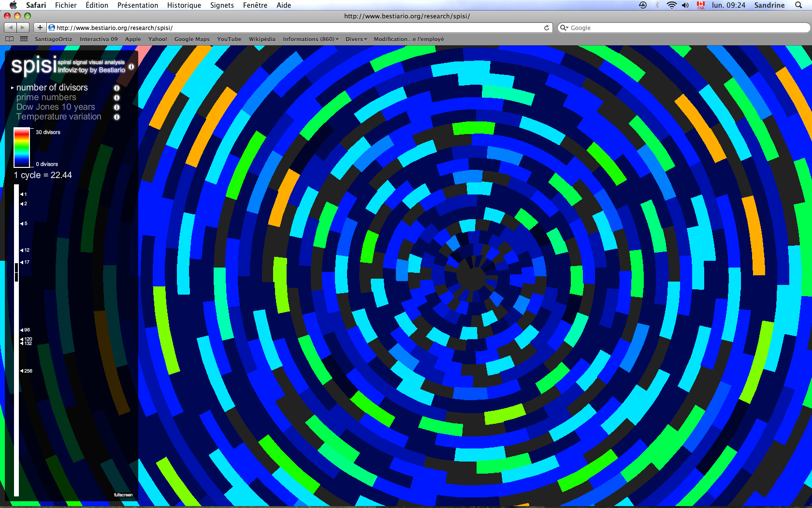812x508 pixels.
Task: Open the Fichier menu
Action: click(66, 5)
